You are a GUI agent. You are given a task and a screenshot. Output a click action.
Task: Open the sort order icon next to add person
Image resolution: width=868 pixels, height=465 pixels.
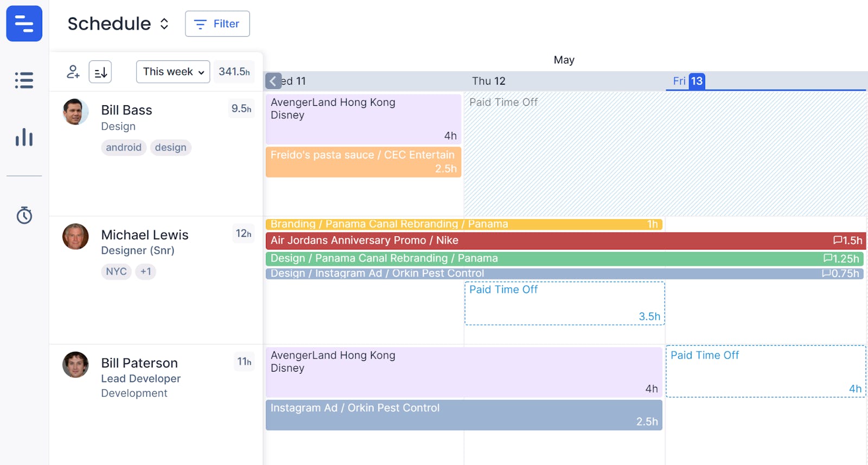point(99,71)
